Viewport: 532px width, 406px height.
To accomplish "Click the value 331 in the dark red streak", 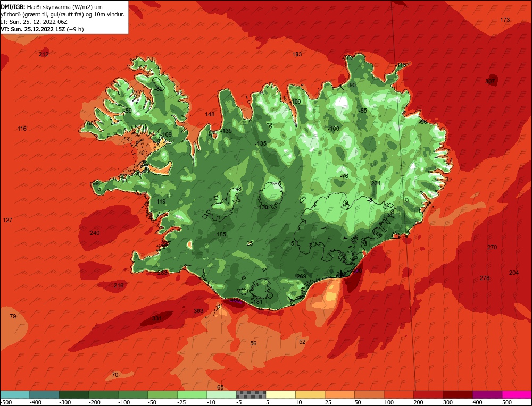I will pos(157,318).
